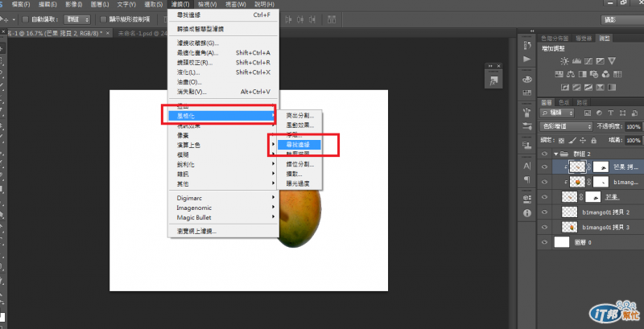Expand the 演算上色 filter submenu
The width and height of the screenshot is (644, 329).
pos(224,146)
